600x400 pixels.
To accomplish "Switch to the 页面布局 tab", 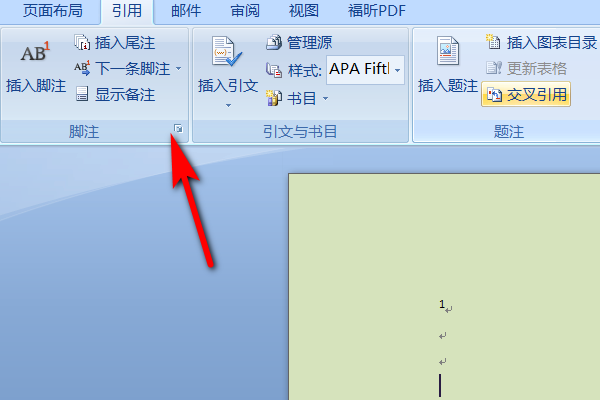I will pos(53,11).
